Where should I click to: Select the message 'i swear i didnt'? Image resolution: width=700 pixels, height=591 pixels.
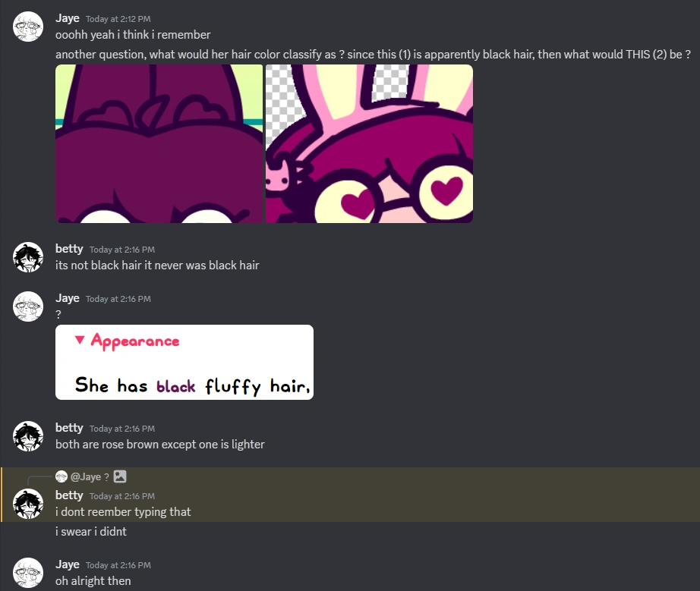pos(91,532)
